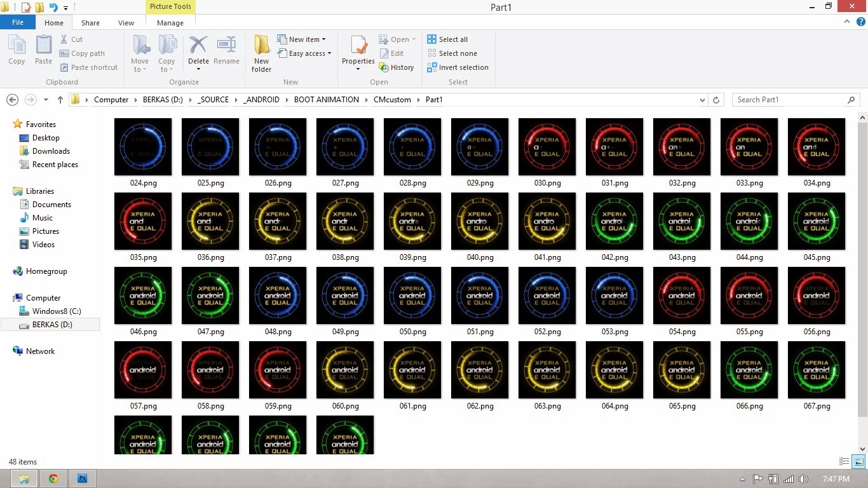The width and height of the screenshot is (868, 488).
Task: Click the Action Center flag tray icon
Action: (x=757, y=479)
